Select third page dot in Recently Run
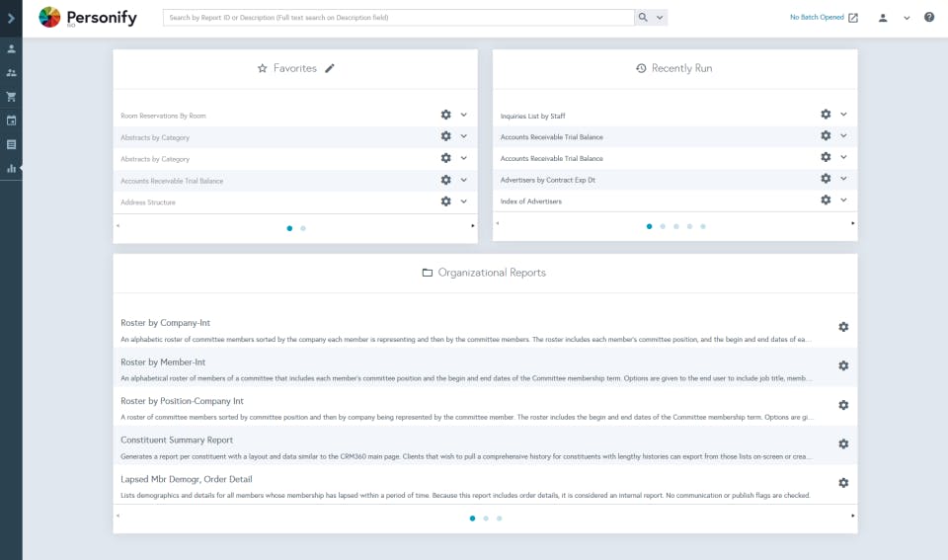 pos(675,226)
